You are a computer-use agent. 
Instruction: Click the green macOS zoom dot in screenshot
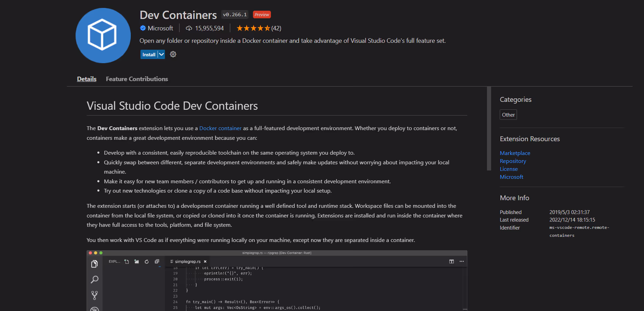click(101, 253)
